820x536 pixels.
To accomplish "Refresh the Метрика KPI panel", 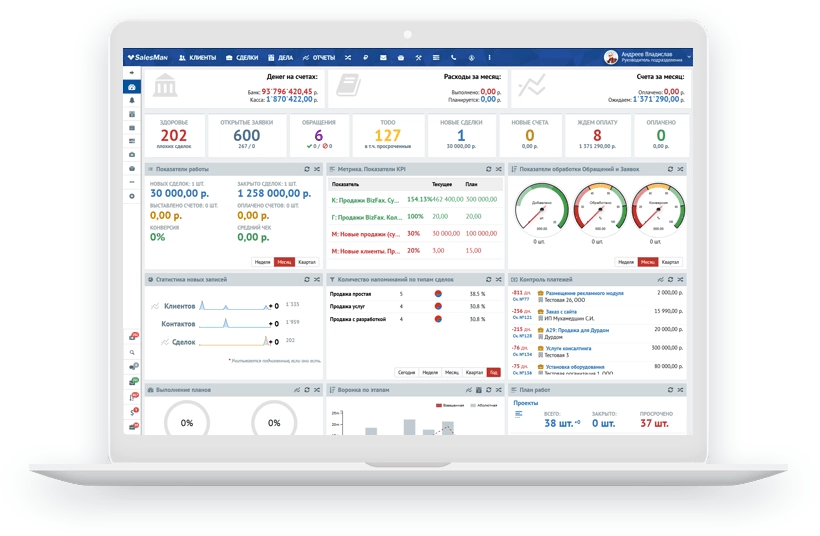I will pyautogui.click(x=488, y=169).
